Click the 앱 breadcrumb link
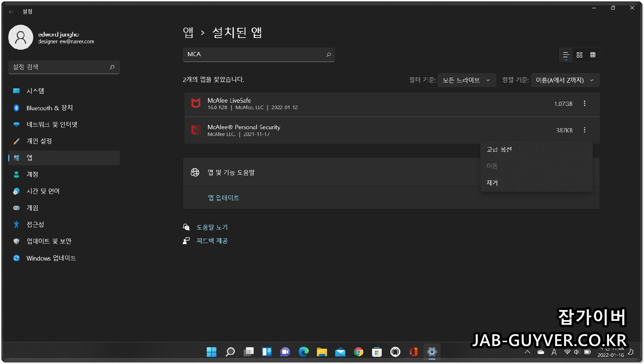This screenshot has height=364, width=644. (188, 33)
